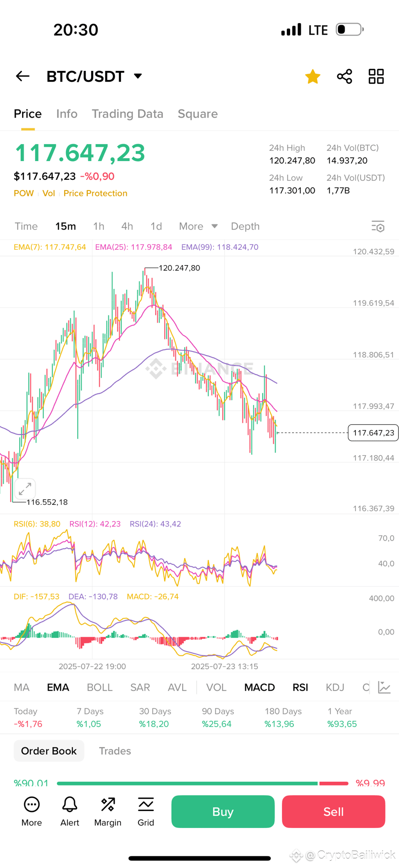Tap the 24h Low value 117.301,00
The image size is (399, 868).
pyautogui.click(x=292, y=190)
